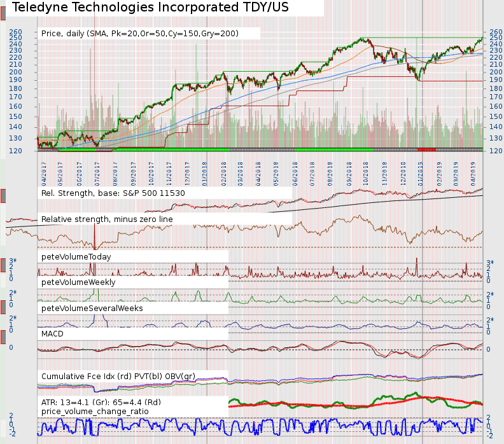Click the Relative strength, minus zero line label

pos(107,219)
